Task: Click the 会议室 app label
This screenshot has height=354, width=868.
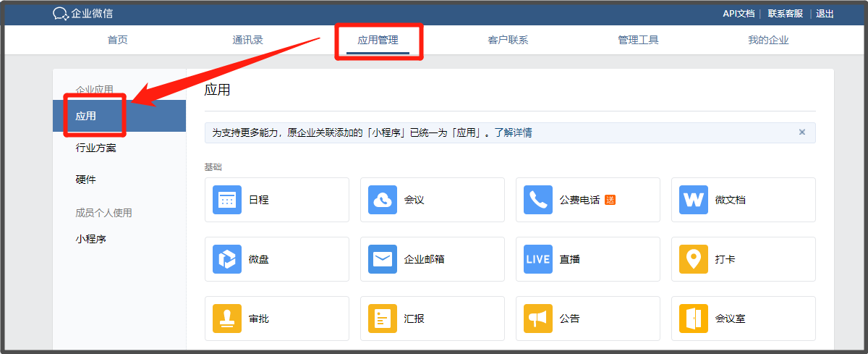Action: (731, 319)
